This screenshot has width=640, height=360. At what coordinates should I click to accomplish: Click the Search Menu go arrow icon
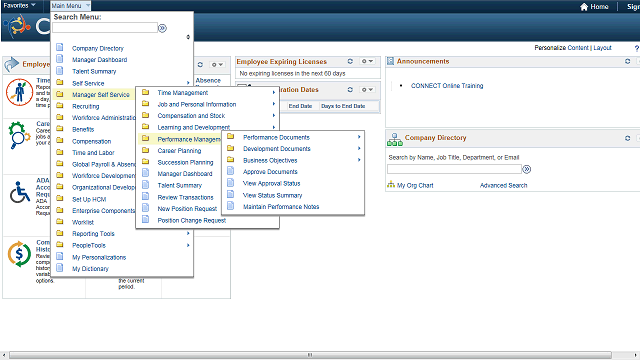(x=162, y=28)
